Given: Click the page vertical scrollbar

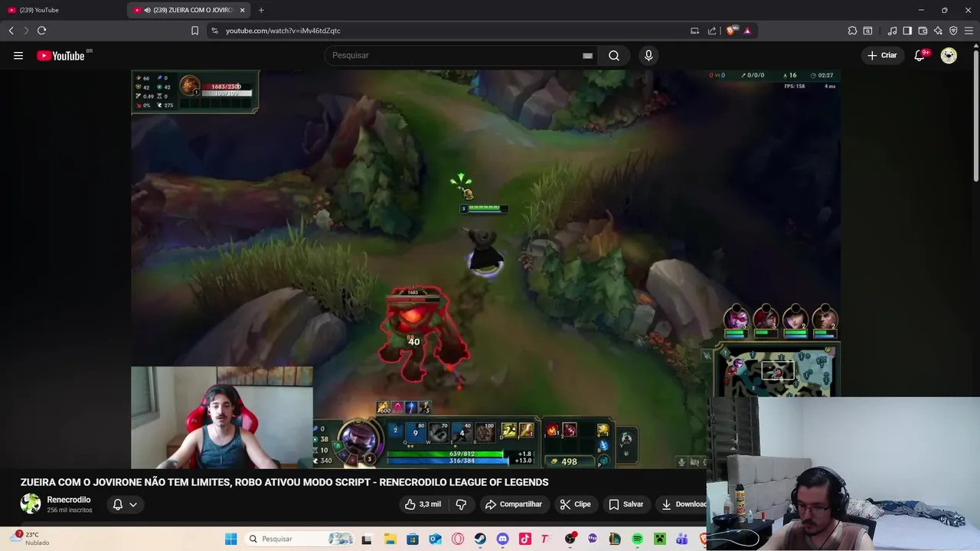Looking at the screenshot, I should 975,115.
